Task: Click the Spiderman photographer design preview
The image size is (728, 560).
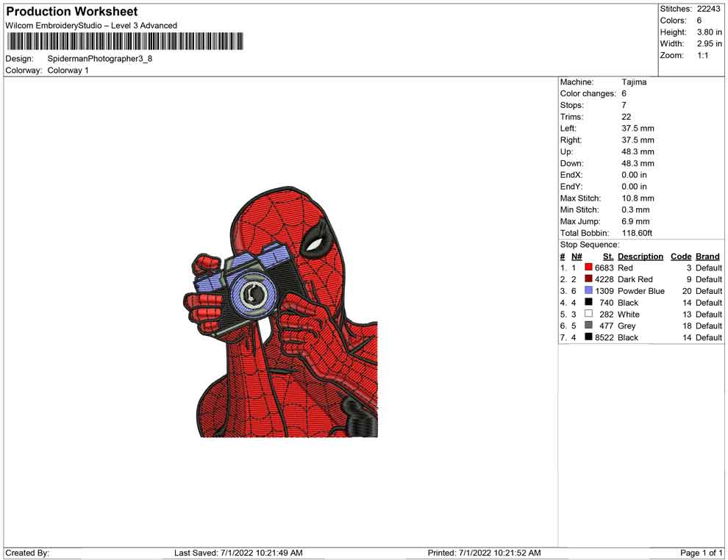Action: tap(280, 312)
